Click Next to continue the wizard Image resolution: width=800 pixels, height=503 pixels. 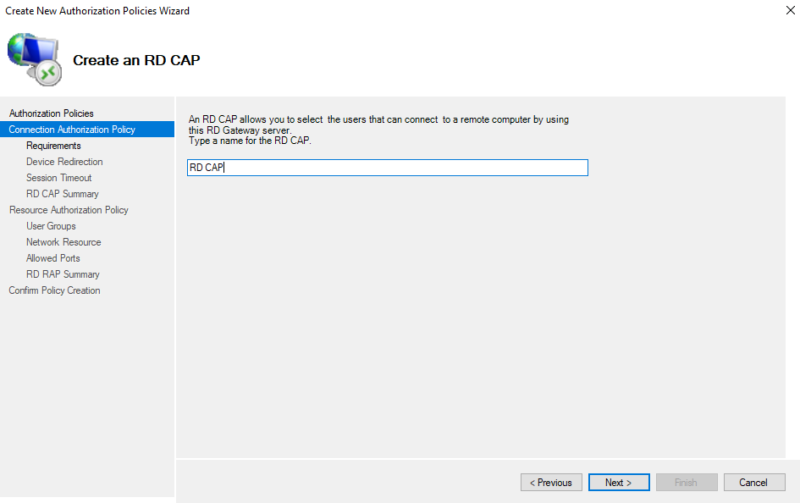[x=618, y=482]
